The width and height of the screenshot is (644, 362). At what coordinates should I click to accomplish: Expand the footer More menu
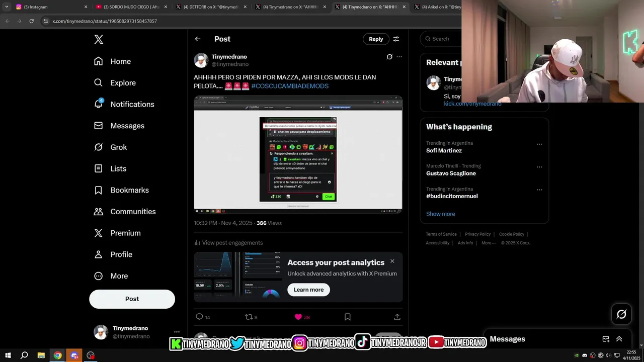coord(488,243)
